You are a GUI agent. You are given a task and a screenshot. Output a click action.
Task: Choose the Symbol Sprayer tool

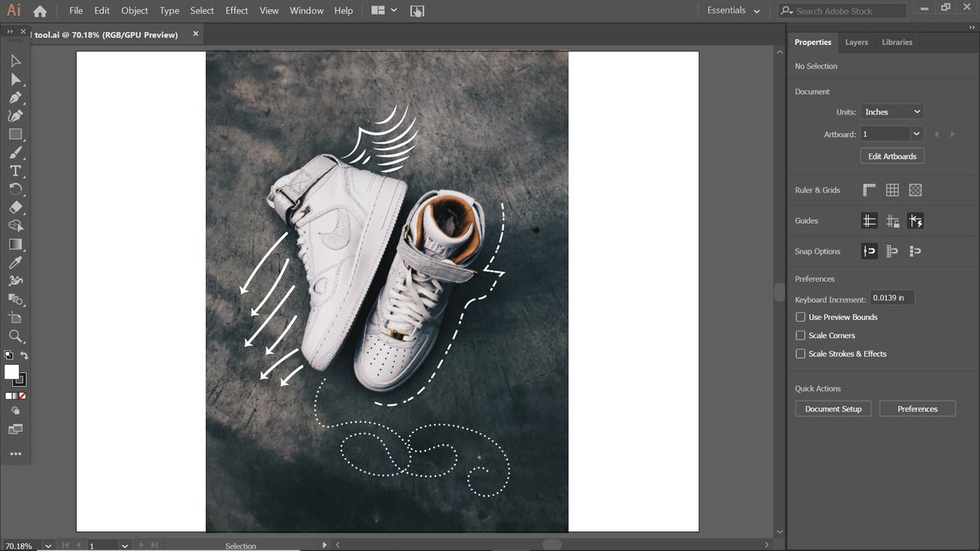(x=16, y=281)
